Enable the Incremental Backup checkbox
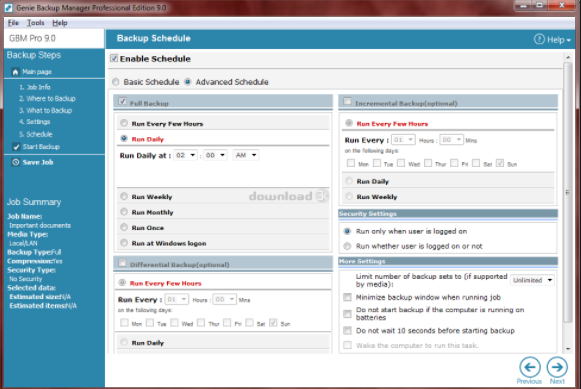 [x=347, y=101]
